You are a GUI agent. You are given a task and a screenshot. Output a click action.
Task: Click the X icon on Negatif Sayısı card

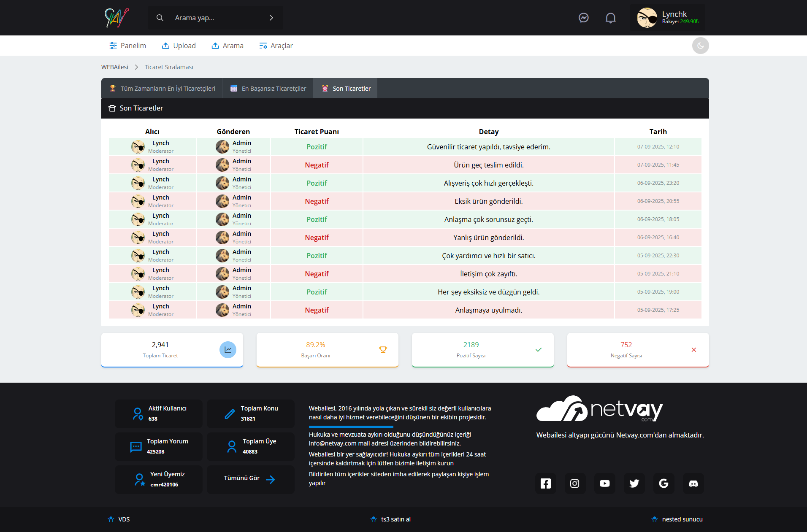coord(694,350)
